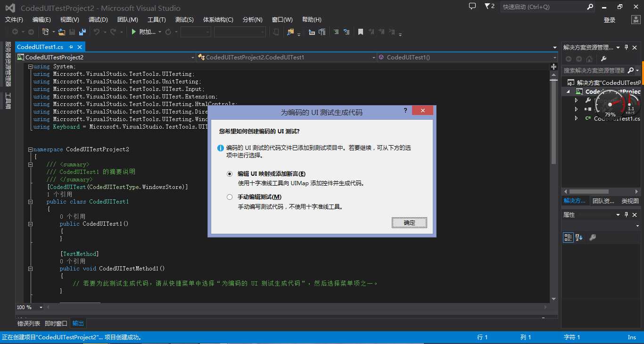Switch to the 团队资... tab
Screen dimensions: 644x344
click(603, 201)
